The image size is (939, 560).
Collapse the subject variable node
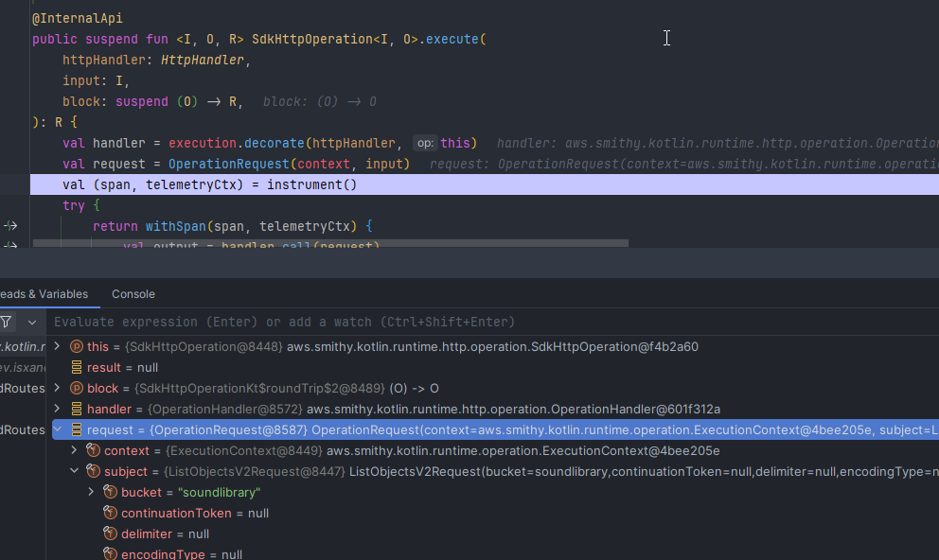[74, 471]
